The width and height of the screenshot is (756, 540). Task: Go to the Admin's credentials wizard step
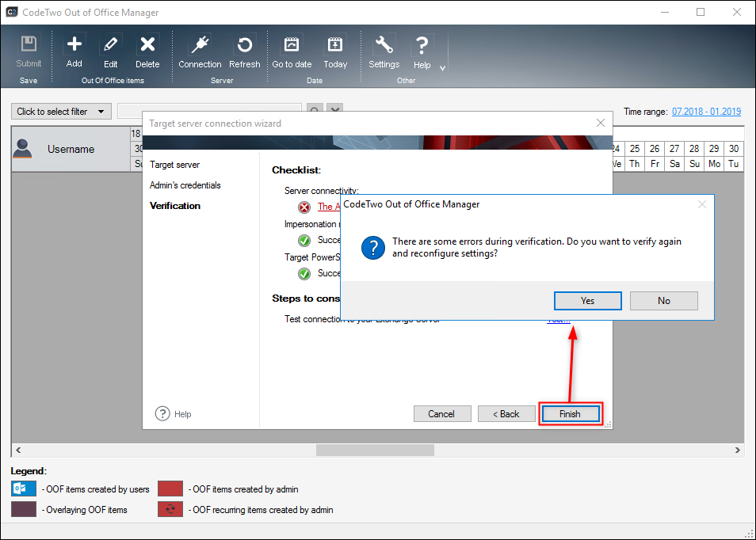tap(185, 185)
